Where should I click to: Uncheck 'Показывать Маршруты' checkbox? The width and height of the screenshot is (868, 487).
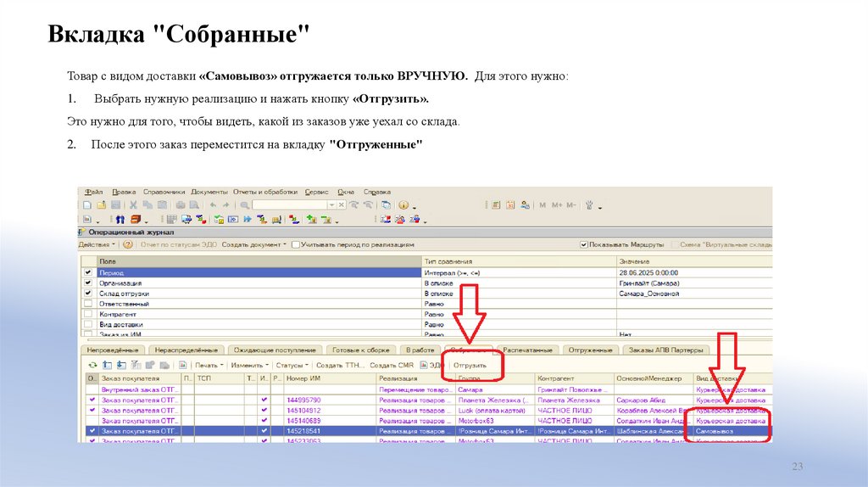pyautogui.click(x=584, y=244)
